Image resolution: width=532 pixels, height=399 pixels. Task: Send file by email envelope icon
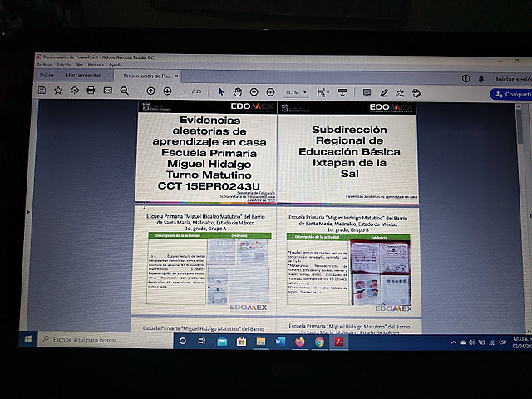[x=108, y=91]
